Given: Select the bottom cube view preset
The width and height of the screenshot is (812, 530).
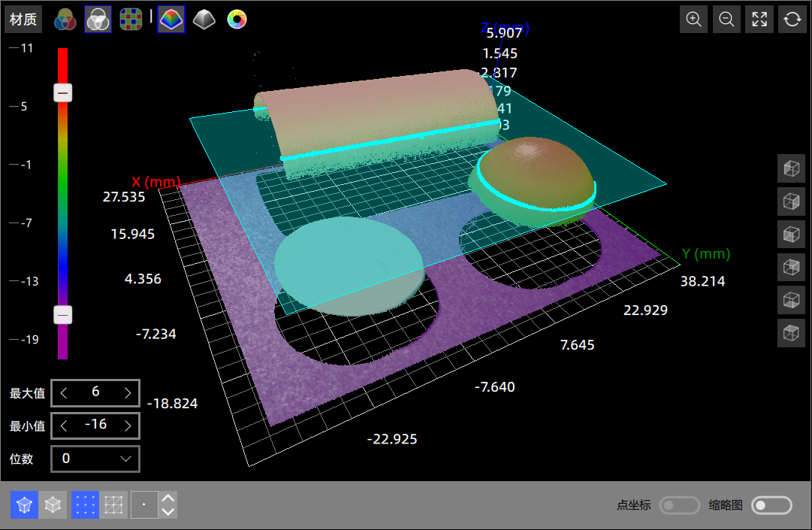Looking at the screenshot, I should click(791, 332).
